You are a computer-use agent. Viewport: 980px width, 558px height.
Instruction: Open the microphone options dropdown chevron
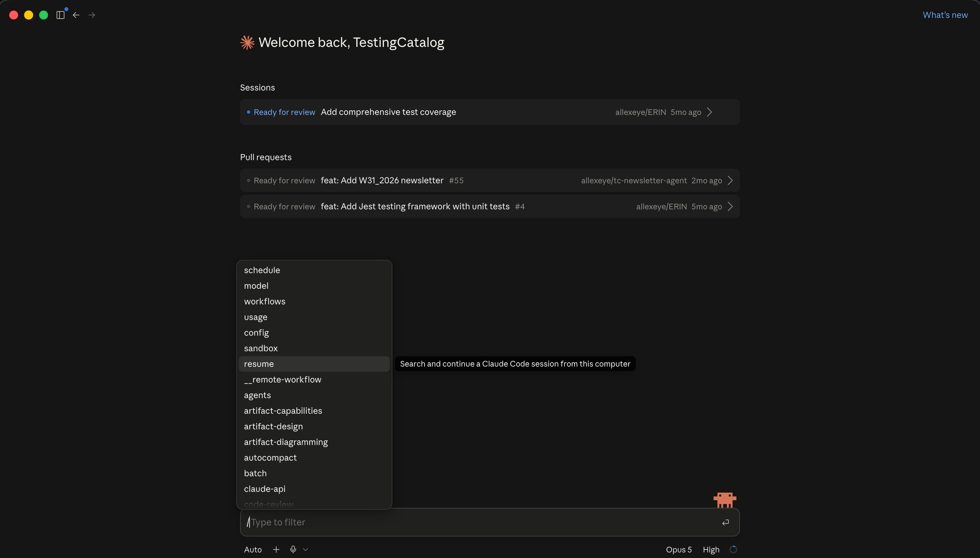(305, 550)
